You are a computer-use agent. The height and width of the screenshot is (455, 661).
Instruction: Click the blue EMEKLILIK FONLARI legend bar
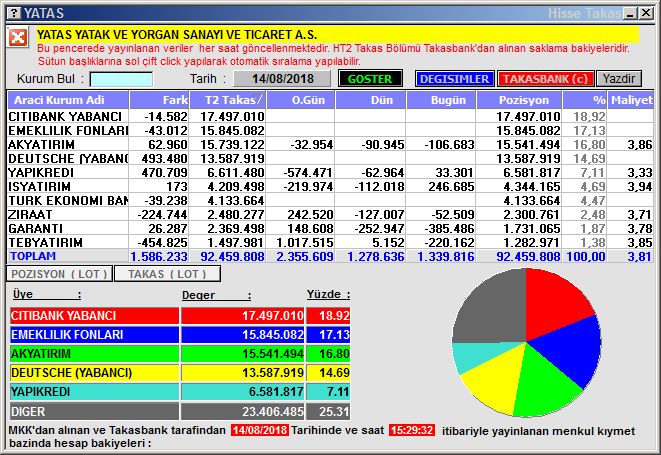click(94, 335)
